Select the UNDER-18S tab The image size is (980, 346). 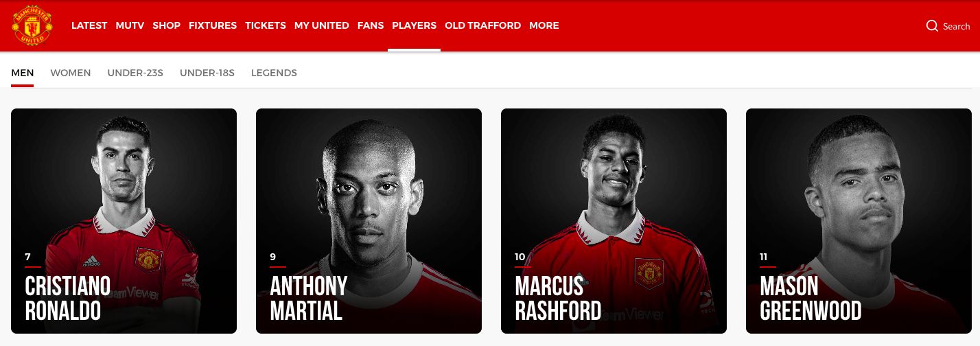[x=207, y=73]
